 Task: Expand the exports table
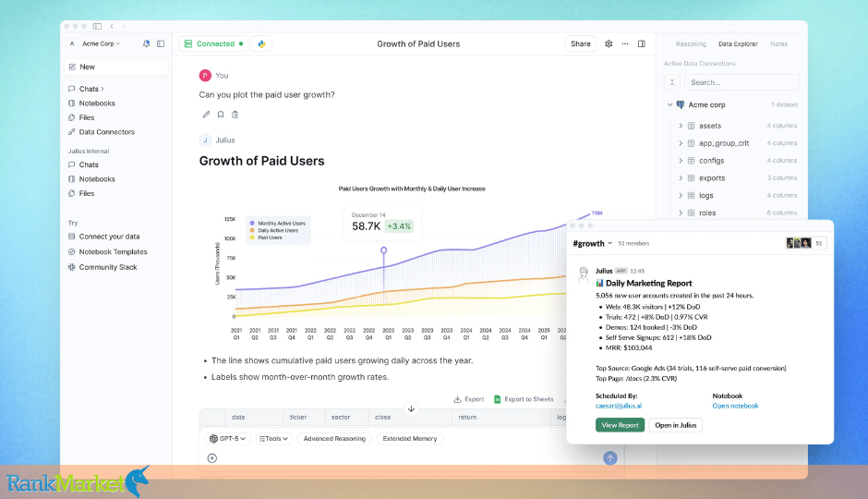point(681,178)
